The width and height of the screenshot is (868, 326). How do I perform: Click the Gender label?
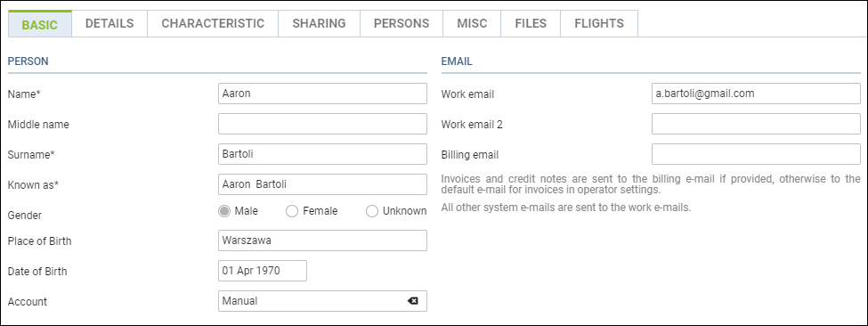24,216
